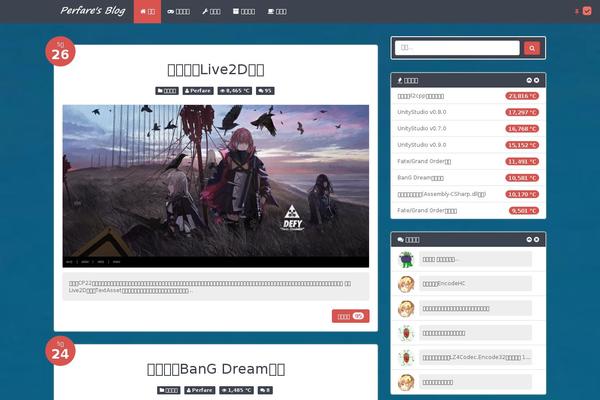Click the 95 comments tag under the Live2D title
Image resolution: width=600 pixels, height=400 pixels.
[265, 91]
